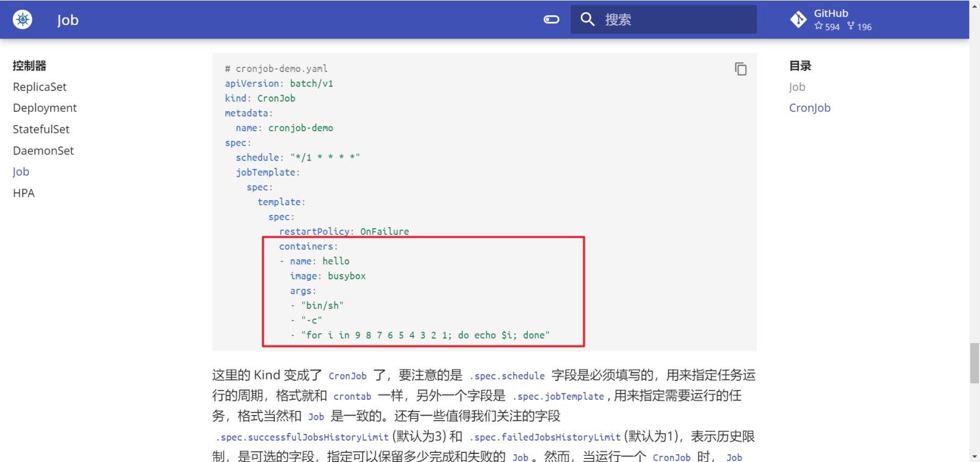Click the GitHub star count 594
980x462 pixels.
tap(827, 27)
